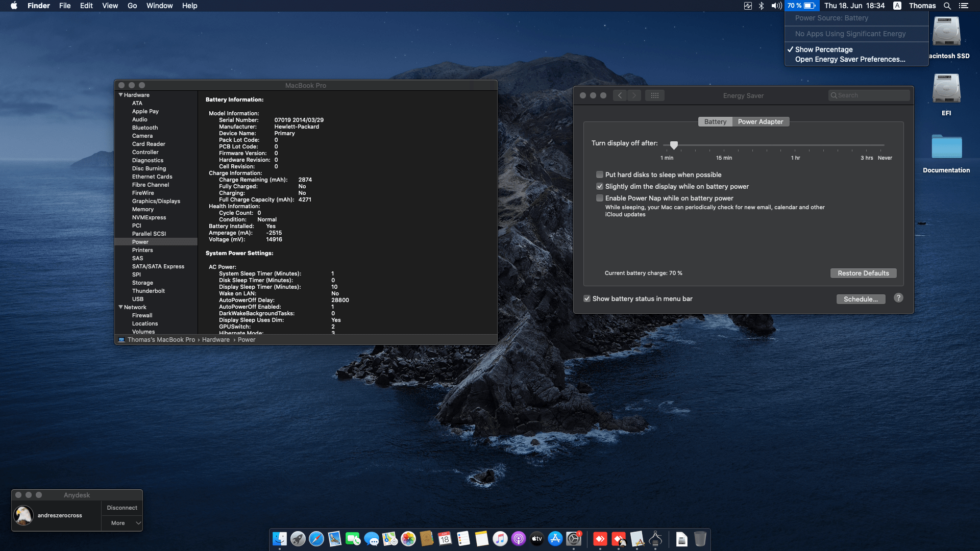The image size is (980, 551).
Task: Open System Information caliper icon in Dock
Action: pos(655,539)
